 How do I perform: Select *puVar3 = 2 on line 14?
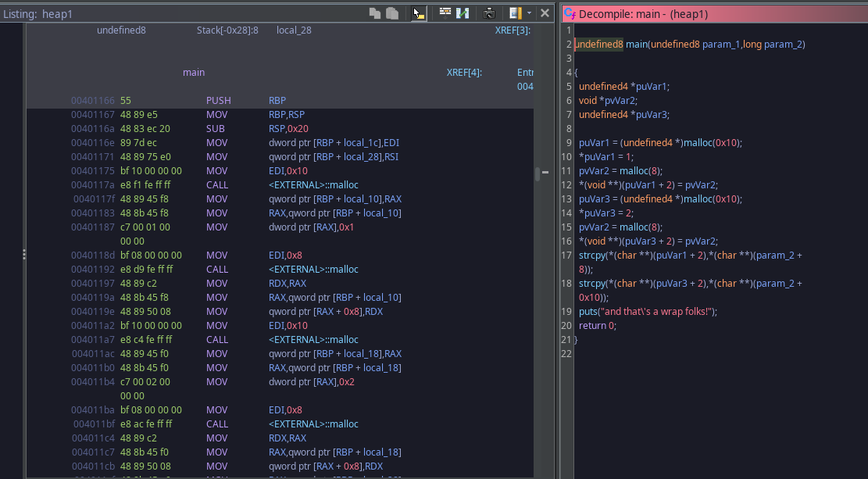606,213
